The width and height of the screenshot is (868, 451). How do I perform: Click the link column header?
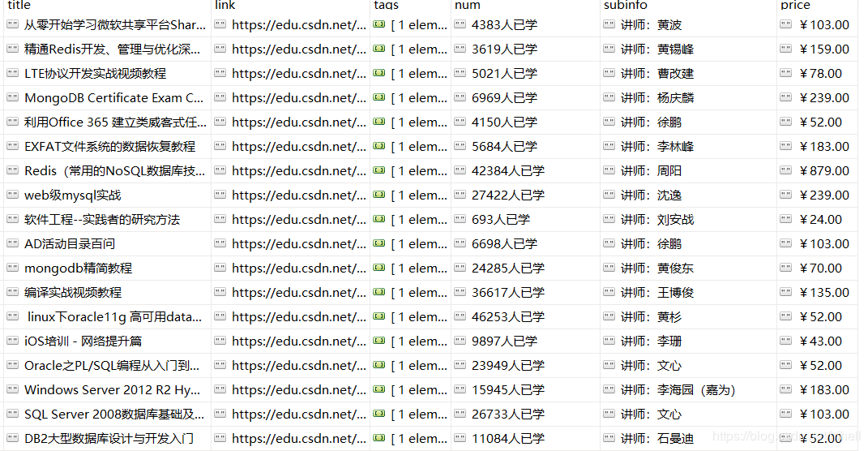[x=291, y=5]
